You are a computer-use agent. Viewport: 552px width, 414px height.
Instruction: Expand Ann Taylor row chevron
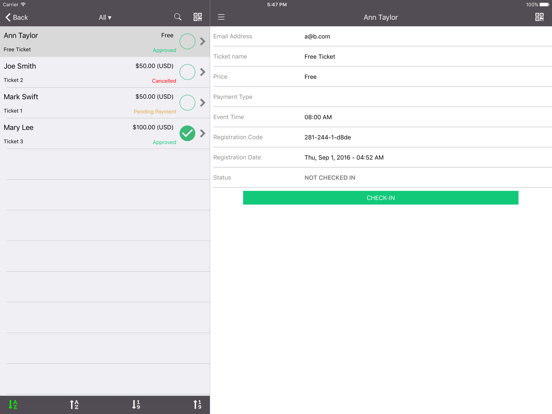tap(202, 41)
